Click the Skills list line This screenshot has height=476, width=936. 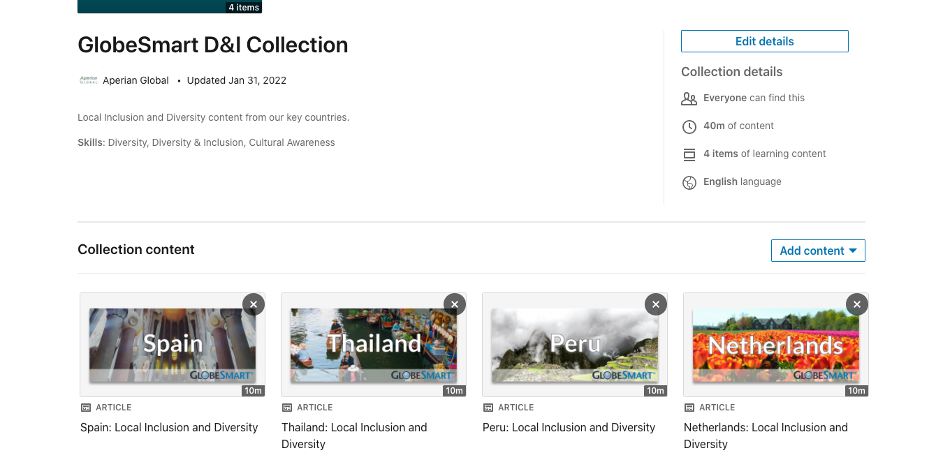point(206,143)
